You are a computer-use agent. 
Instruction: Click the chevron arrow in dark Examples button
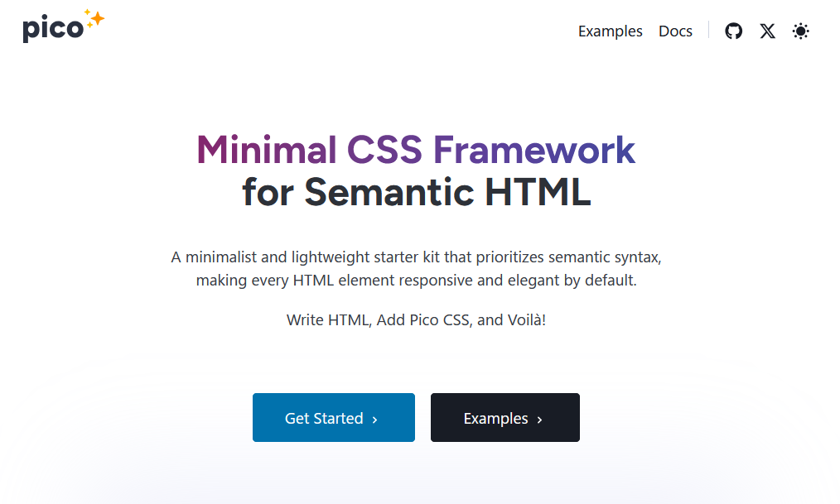[x=539, y=420]
